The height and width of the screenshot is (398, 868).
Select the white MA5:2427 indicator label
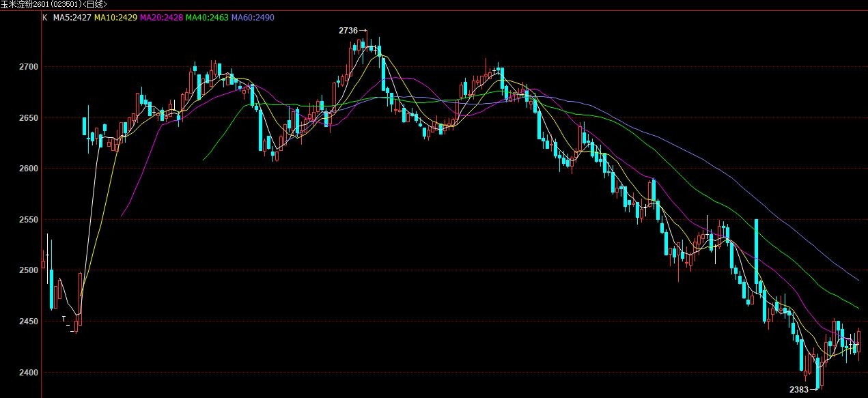72,17
